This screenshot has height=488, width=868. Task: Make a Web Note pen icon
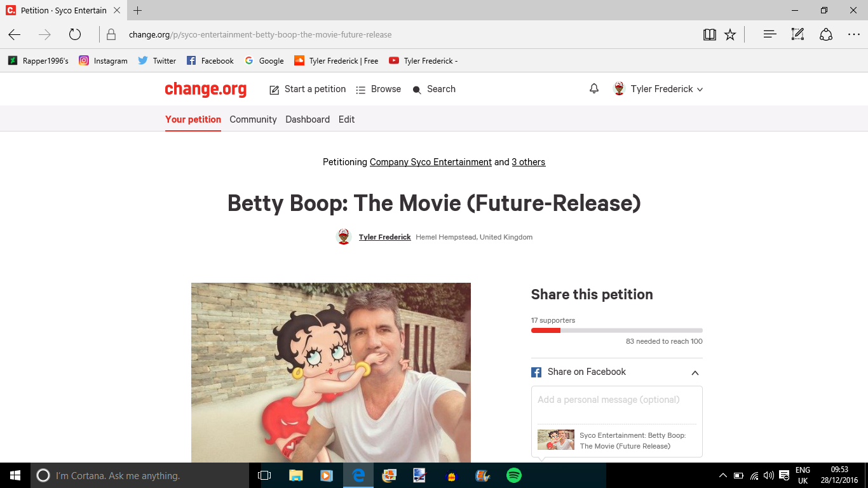coord(797,35)
